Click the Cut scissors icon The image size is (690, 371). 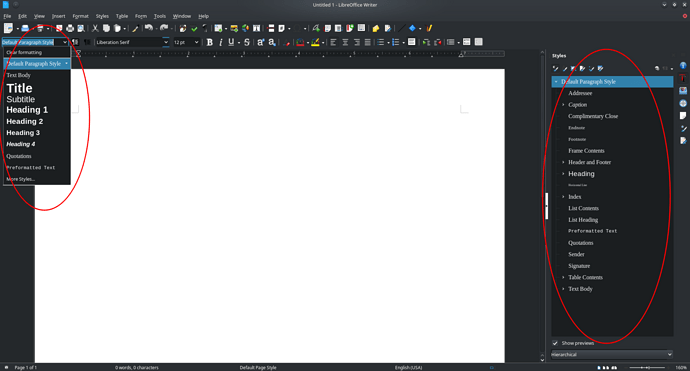(95, 28)
